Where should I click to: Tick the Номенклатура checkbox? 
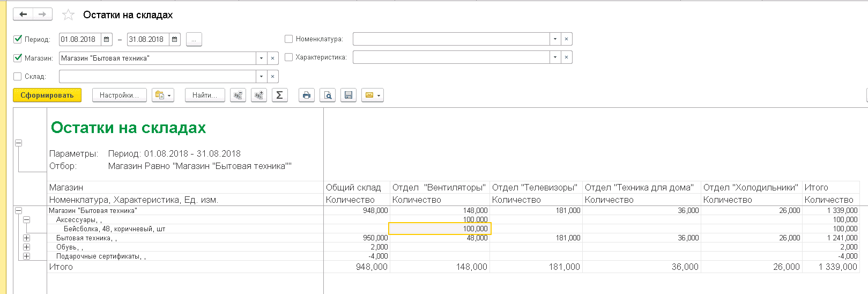288,39
